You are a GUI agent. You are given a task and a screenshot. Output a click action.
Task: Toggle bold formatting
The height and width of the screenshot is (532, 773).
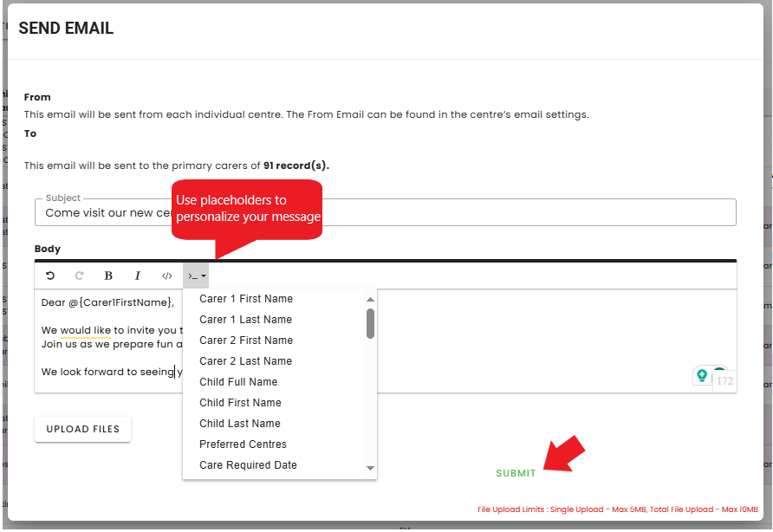click(108, 276)
